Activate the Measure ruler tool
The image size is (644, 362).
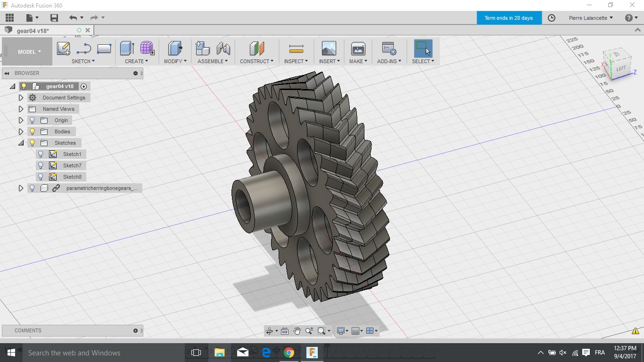[296, 48]
